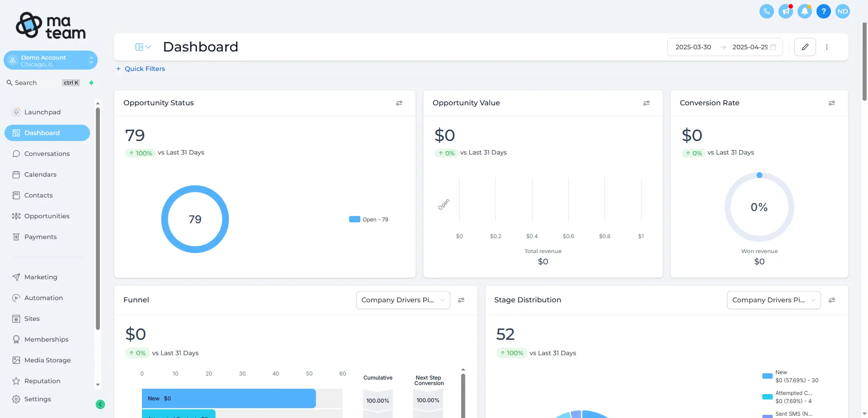The image size is (868, 418).
Task: Expand the Funnel pipeline dropdown
Action: [x=403, y=300]
